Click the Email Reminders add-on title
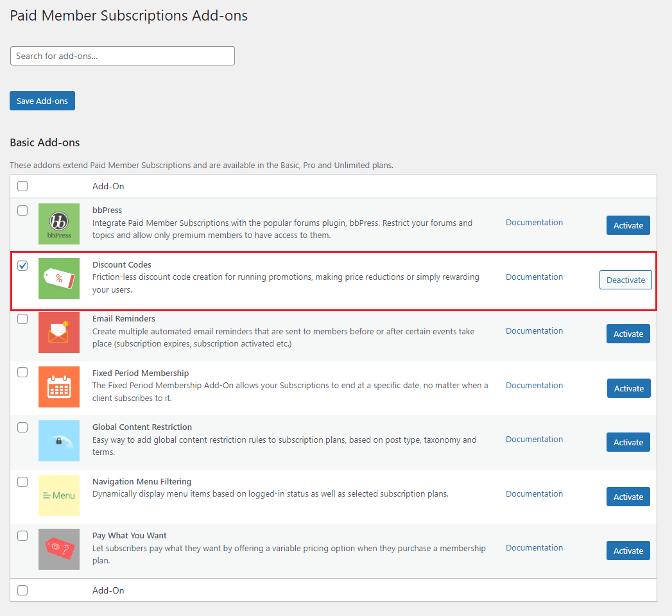The height and width of the screenshot is (616, 672). coord(123,318)
